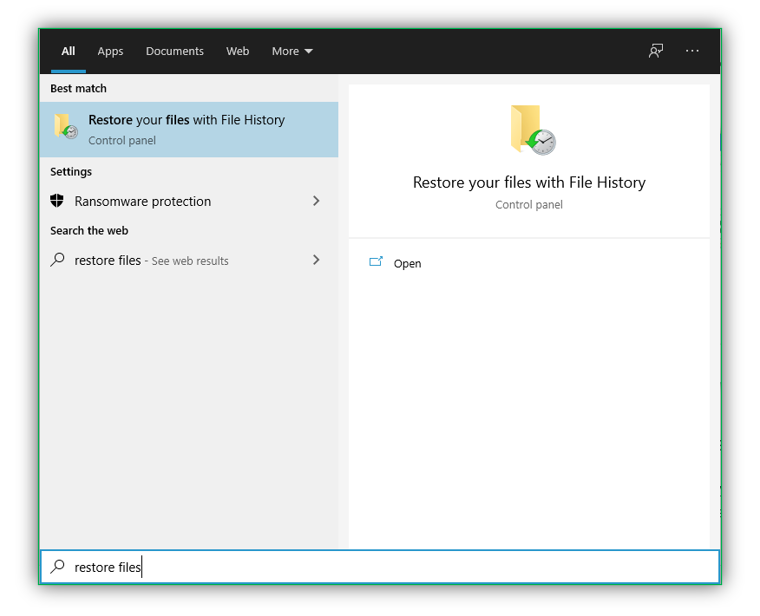Click magnifier icon beside restore files web result
This screenshot has height=616, width=760.
coord(57,260)
